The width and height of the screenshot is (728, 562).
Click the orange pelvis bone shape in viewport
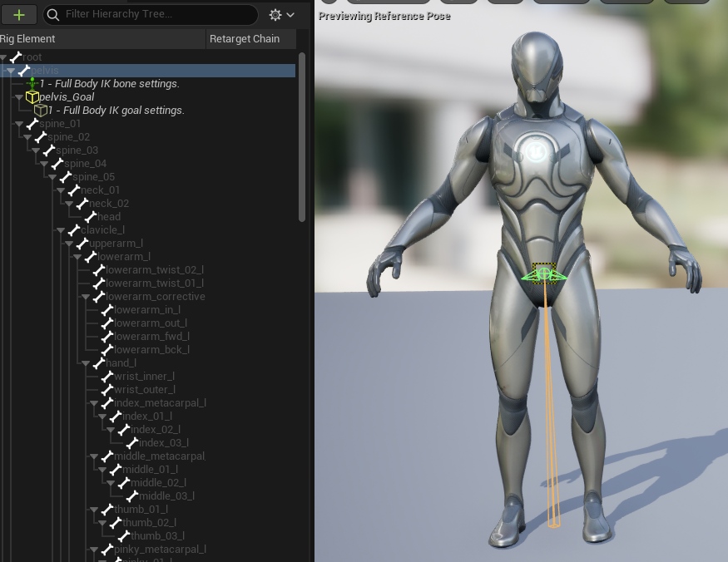tap(550, 404)
